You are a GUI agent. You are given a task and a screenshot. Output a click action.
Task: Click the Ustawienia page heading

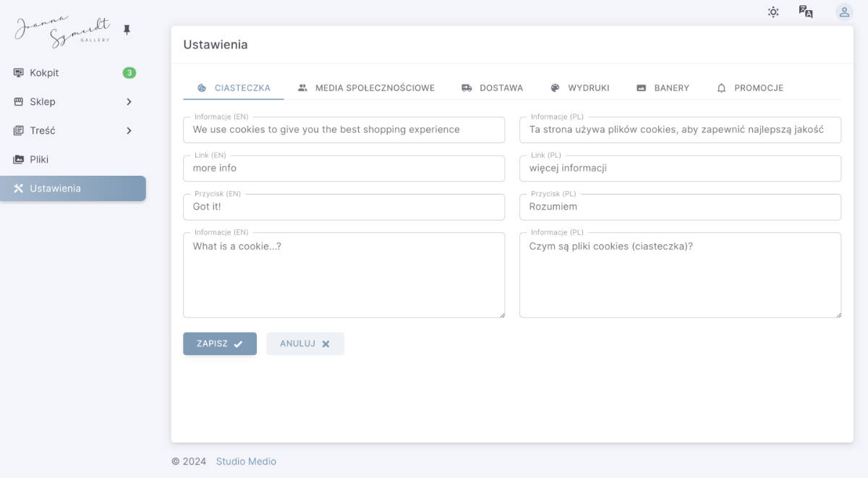click(x=216, y=44)
